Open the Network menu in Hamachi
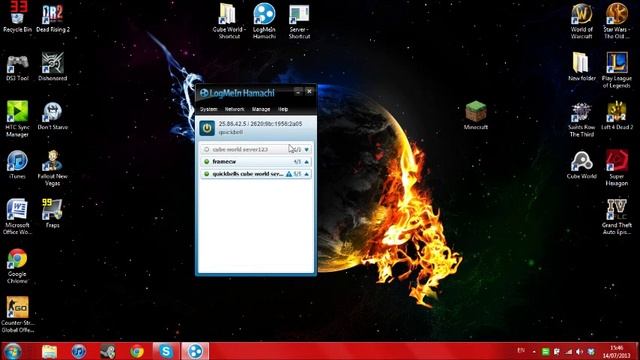Screen dimensions: 640x360 click(x=234, y=109)
